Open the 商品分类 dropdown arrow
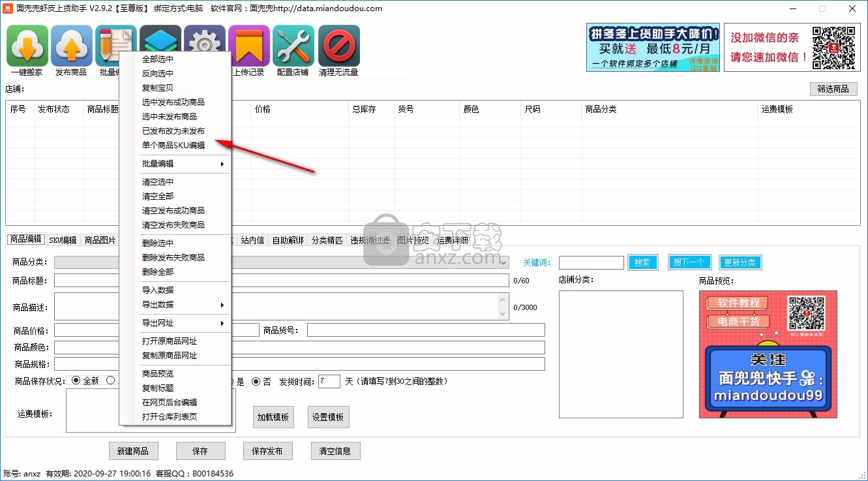Viewport: 868px width, 481px height. (504, 262)
